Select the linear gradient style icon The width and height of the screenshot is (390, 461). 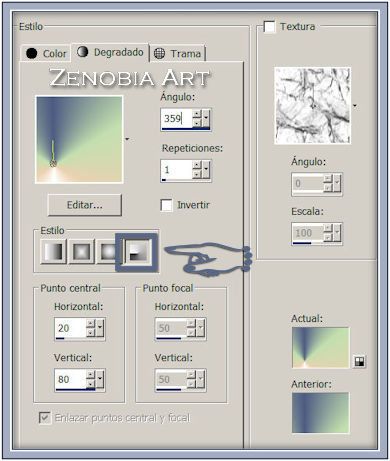(x=54, y=251)
